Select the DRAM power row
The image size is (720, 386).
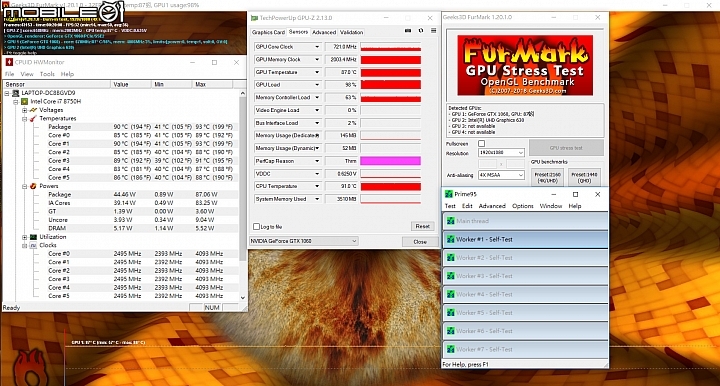click(x=121, y=229)
